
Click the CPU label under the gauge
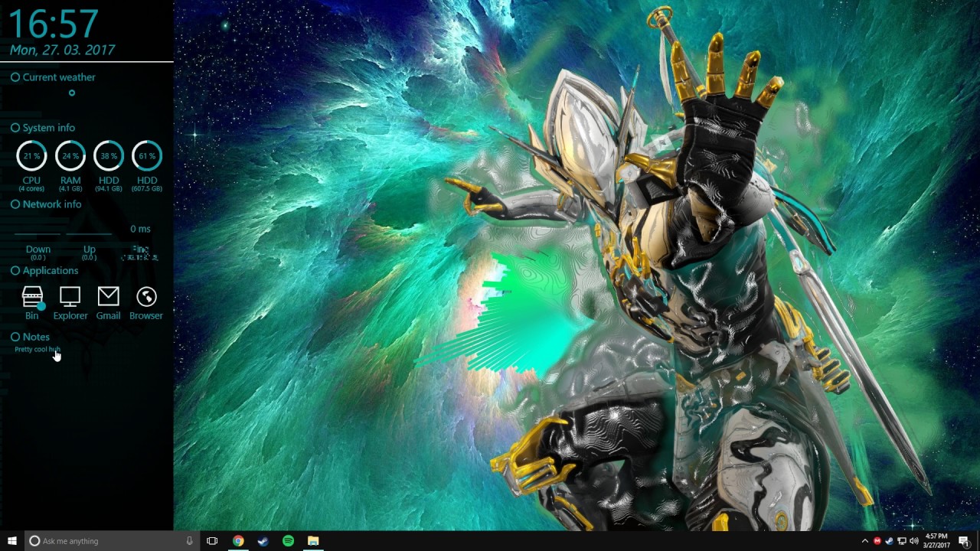[31, 181]
